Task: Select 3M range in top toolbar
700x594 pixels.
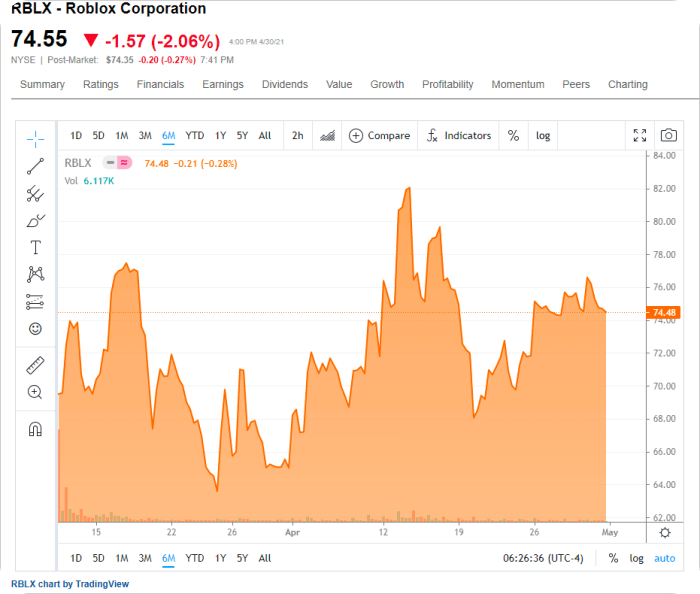Action: [145, 136]
